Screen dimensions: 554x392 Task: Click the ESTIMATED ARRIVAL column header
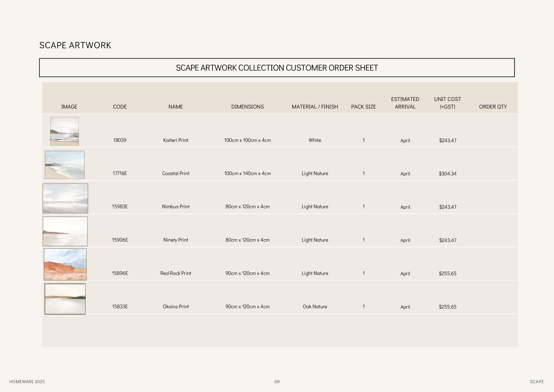click(405, 103)
